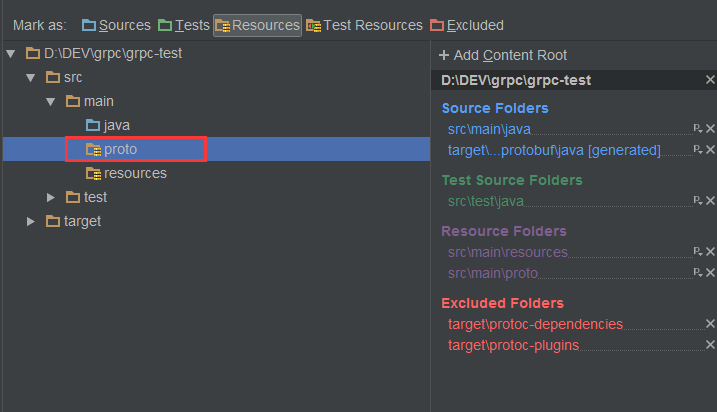The width and height of the screenshot is (717, 412).
Task: Select root D:\DEV\grpc\grpc-test tree node
Action: click(113, 54)
